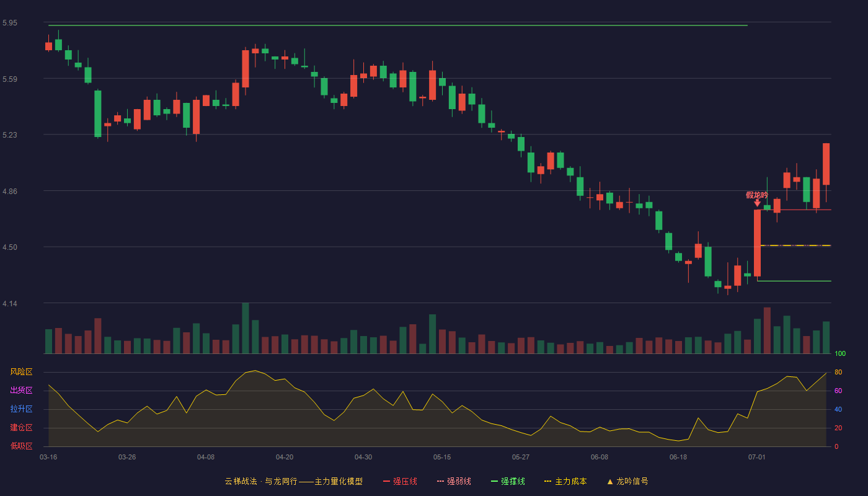Click the 05-15 date label
The height and width of the screenshot is (496, 868).
[x=442, y=457]
